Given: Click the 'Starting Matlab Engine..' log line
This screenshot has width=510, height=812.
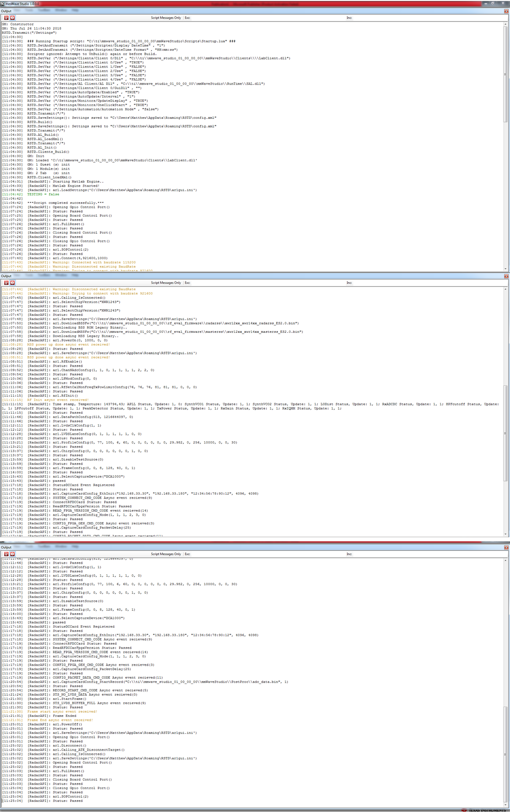Looking at the screenshot, I should (x=53, y=182).
